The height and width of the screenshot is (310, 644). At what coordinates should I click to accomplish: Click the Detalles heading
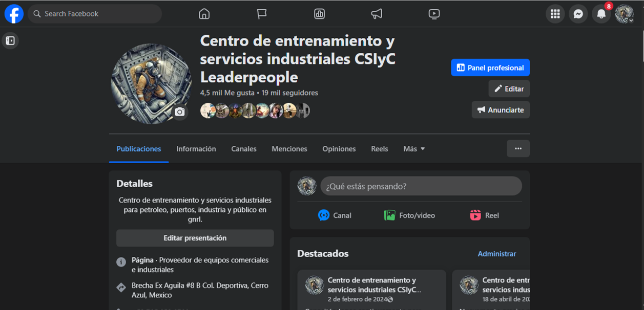(x=134, y=184)
